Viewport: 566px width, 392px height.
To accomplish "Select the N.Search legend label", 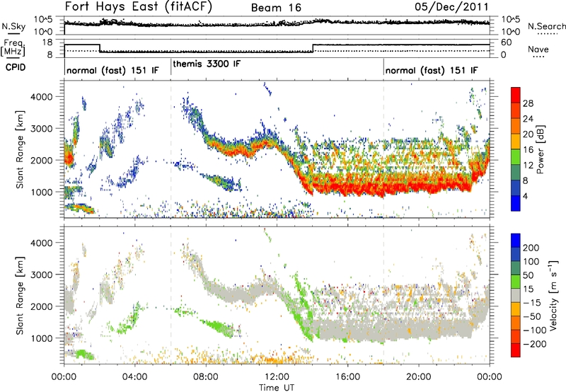I will click(546, 26).
